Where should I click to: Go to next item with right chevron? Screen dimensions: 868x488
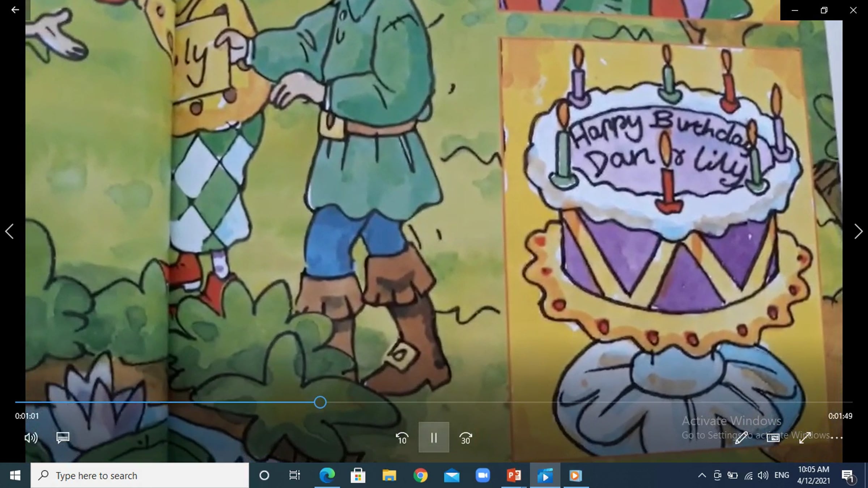tap(858, 231)
